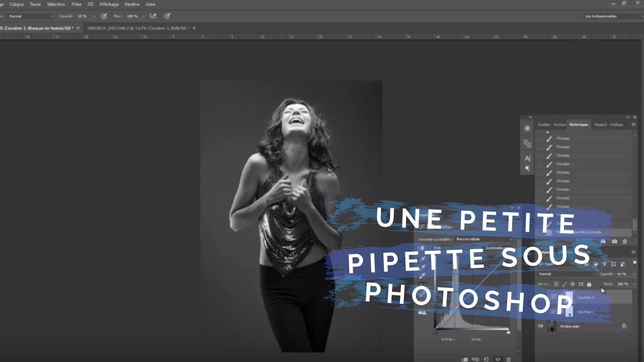Image resolution: width=644 pixels, height=362 pixels.
Task: Open the brush blending mode Normal dropdown
Action: [30, 16]
